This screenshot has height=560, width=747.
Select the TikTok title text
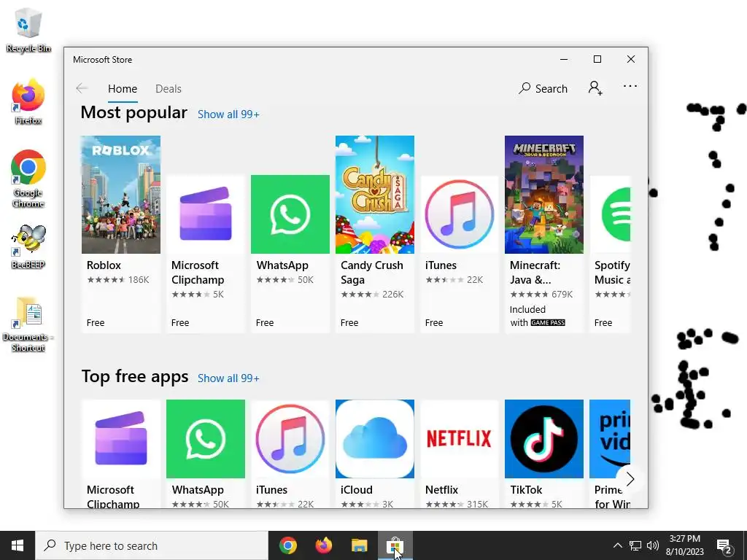click(526, 490)
